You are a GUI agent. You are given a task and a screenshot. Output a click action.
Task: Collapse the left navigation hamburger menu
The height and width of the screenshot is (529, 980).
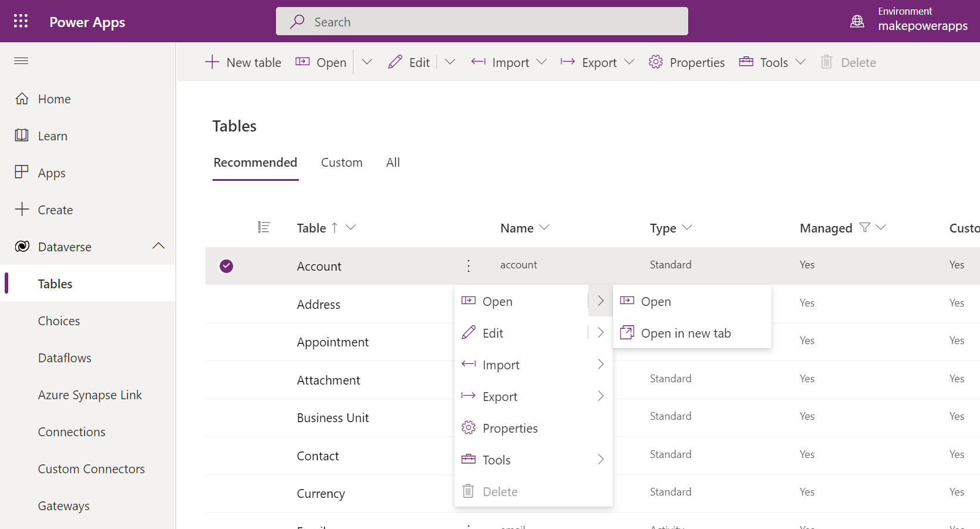pyautogui.click(x=21, y=61)
